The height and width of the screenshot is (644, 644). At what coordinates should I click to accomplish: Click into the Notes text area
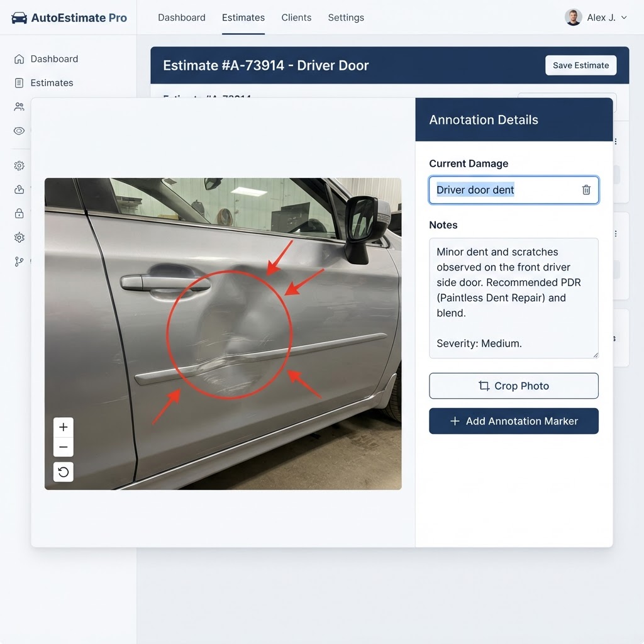pyautogui.click(x=513, y=297)
